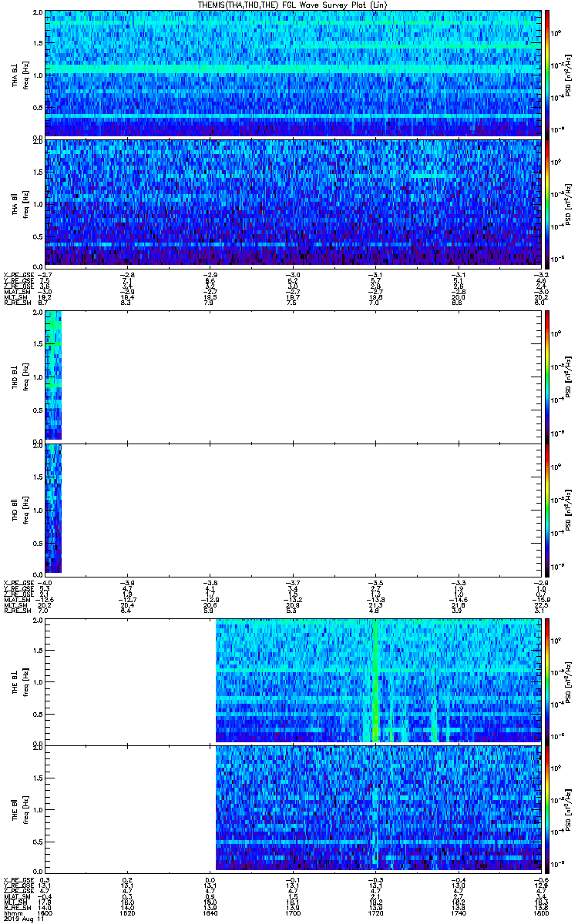Click the bright green burst in THE B-perp panel

click(x=375, y=681)
